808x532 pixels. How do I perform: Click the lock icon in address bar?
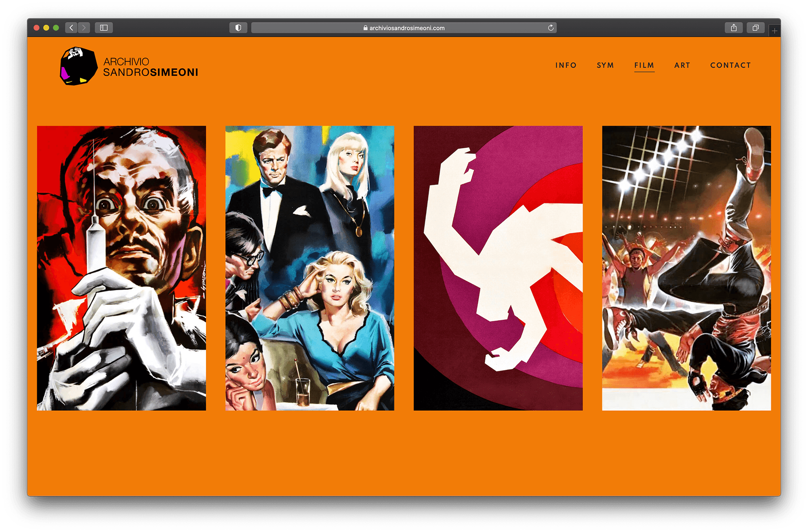click(365, 28)
